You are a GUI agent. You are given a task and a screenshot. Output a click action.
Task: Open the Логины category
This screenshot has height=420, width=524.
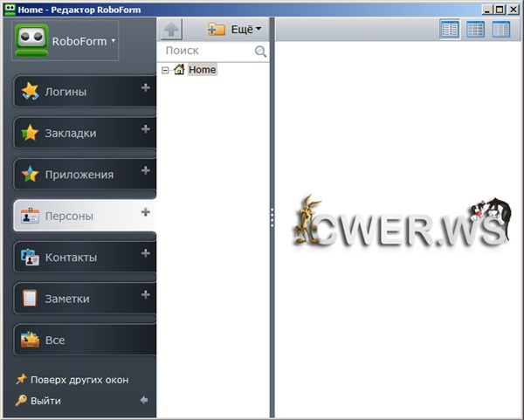66,92
